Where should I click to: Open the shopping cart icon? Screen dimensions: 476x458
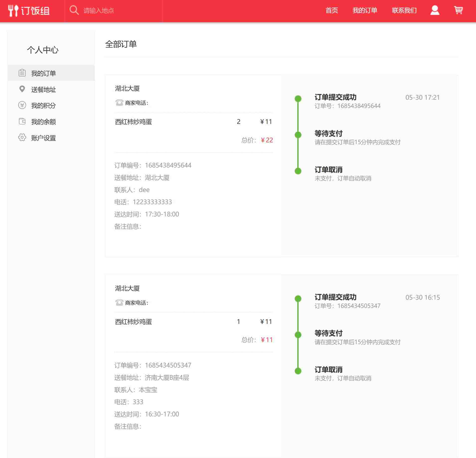point(459,10)
